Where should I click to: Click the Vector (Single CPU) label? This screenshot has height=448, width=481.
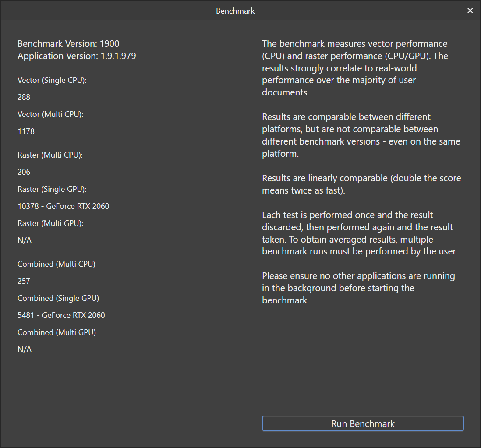52,80
